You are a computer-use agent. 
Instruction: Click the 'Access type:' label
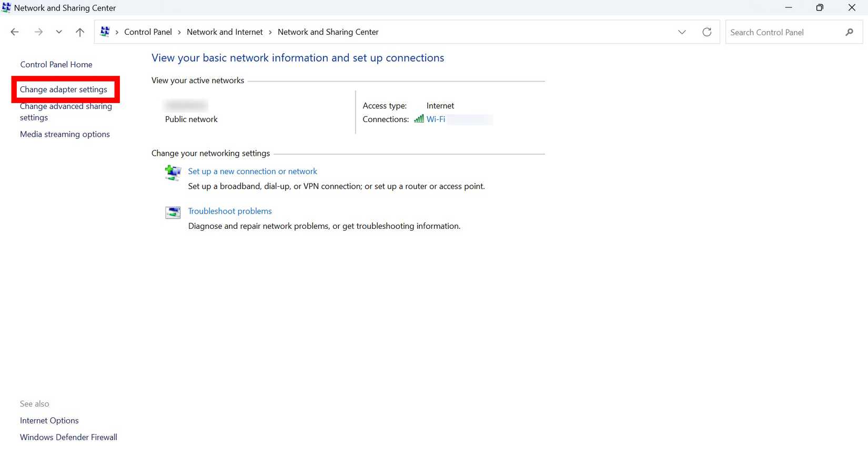pyautogui.click(x=385, y=106)
